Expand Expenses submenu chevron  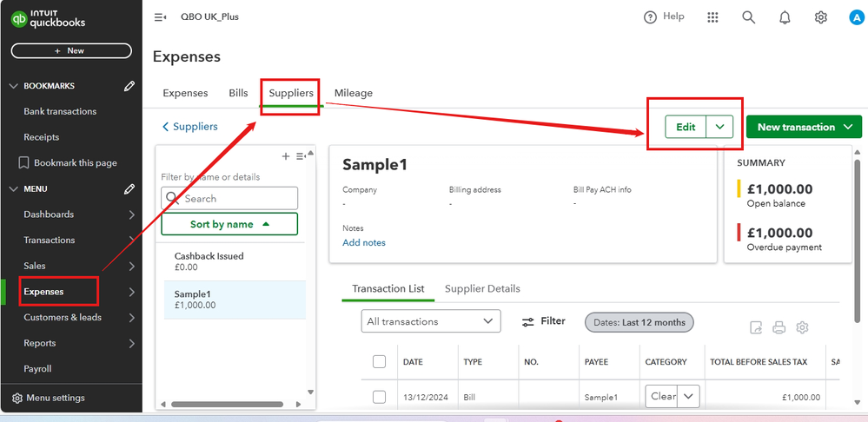point(132,292)
